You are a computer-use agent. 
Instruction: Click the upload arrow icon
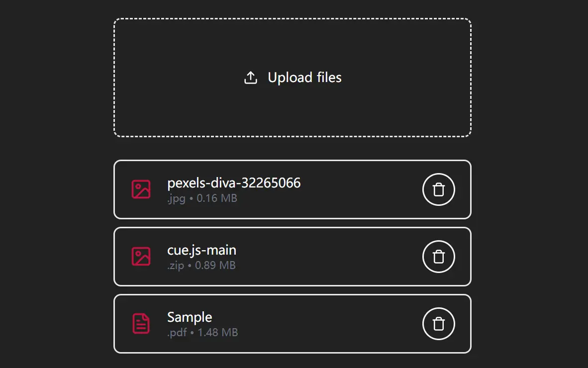click(250, 77)
